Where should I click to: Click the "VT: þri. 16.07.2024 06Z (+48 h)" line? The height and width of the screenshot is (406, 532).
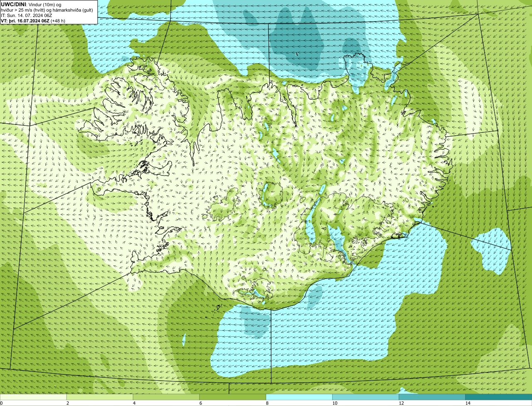[33, 21]
